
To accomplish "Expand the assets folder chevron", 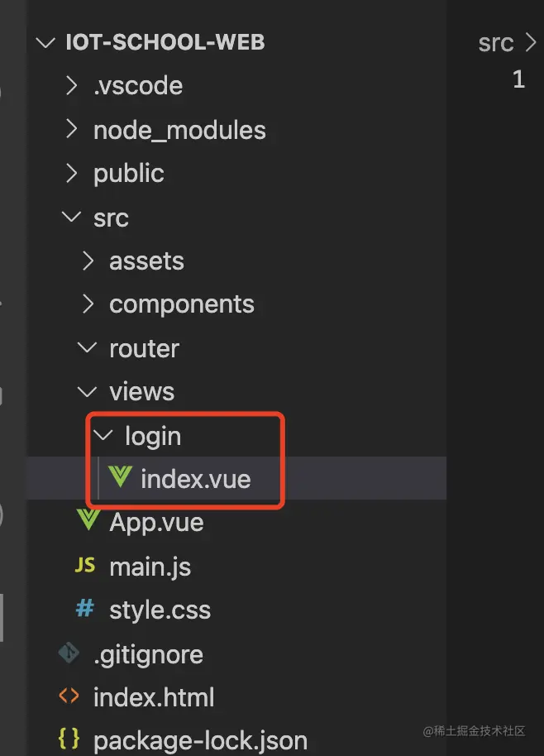I will tap(88, 261).
